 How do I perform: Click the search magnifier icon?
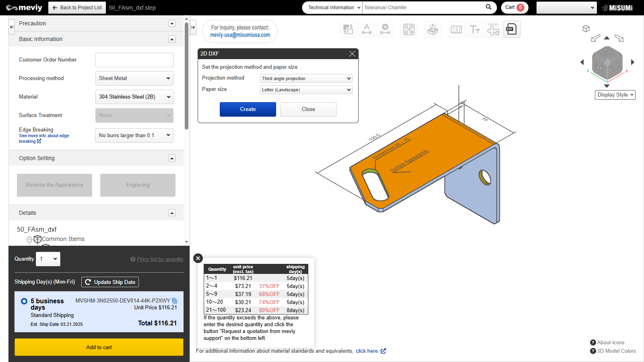click(x=489, y=7)
